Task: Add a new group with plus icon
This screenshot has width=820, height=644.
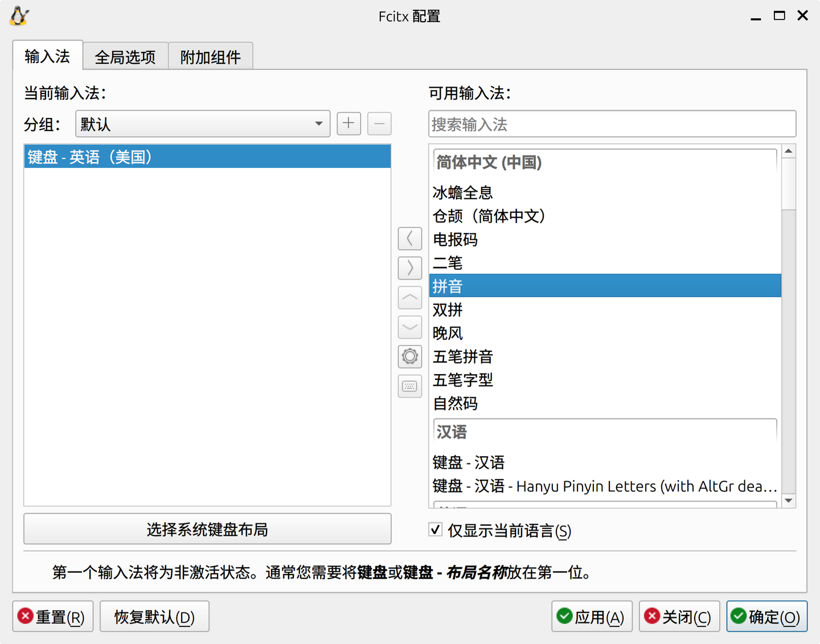Action: click(x=348, y=124)
